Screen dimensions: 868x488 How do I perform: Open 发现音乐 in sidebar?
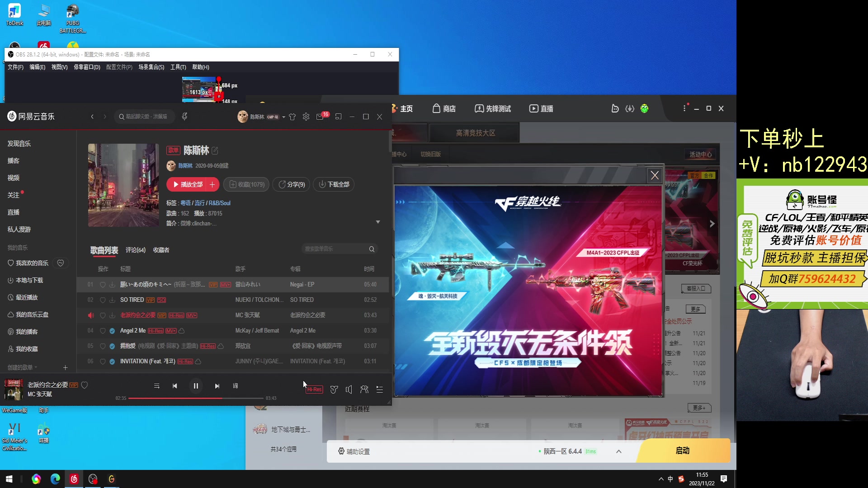pyautogui.click(x=19, y=144)
